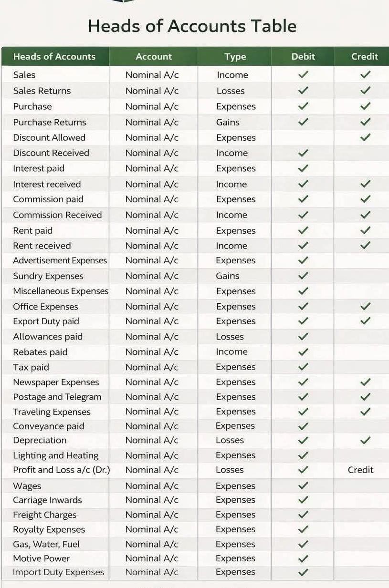Screen dimensions: 389x588
Task: Click the Debit checkmark in the Sales row
Action: click(303, 74)
